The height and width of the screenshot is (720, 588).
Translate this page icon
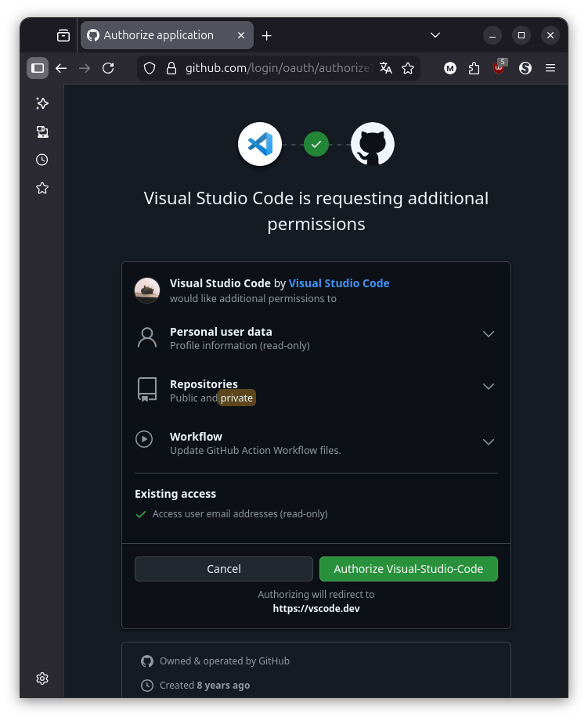pyautogui.click(x=386, y=68)
